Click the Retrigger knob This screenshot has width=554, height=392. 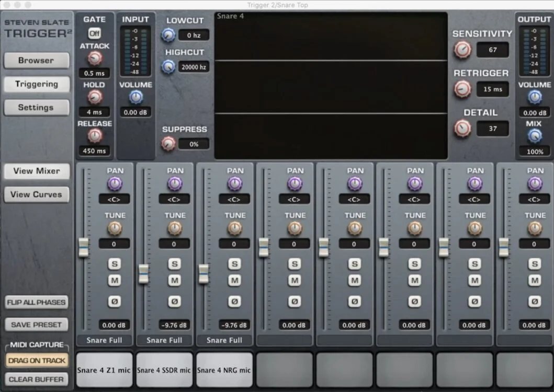462,89
